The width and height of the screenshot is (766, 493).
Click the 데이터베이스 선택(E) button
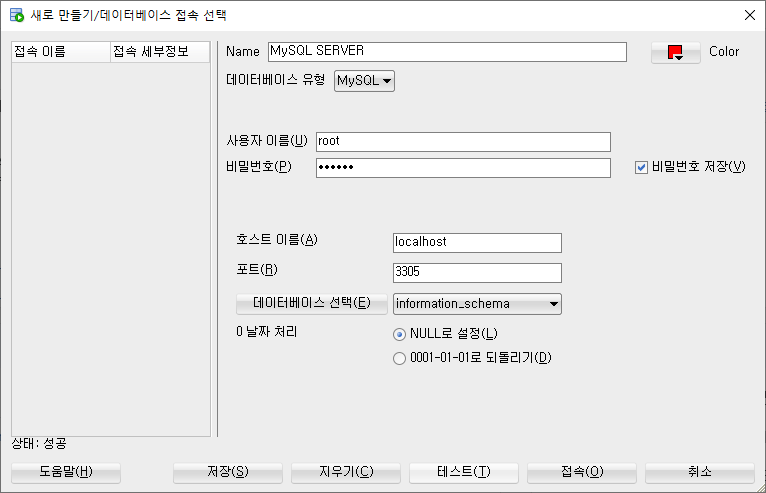(x=312, y=303)
